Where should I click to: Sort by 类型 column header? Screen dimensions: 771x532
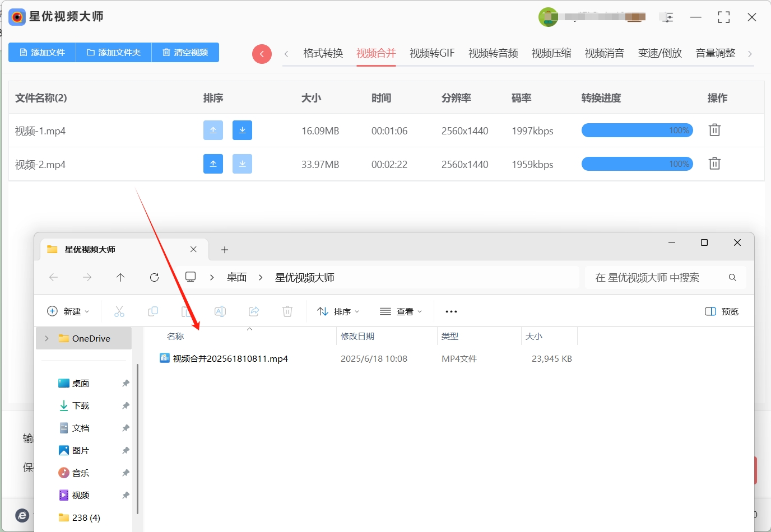(450, 336)
